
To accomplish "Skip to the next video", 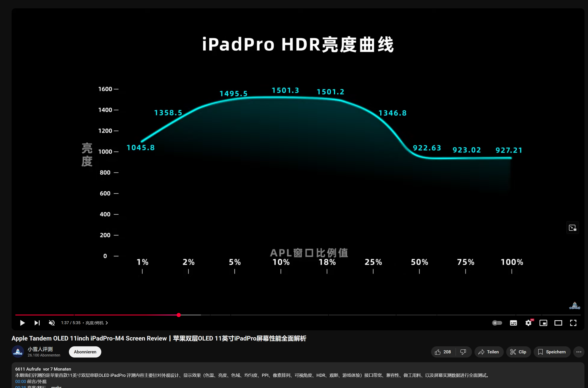I will pyautogui.click(x=37, y=323).
